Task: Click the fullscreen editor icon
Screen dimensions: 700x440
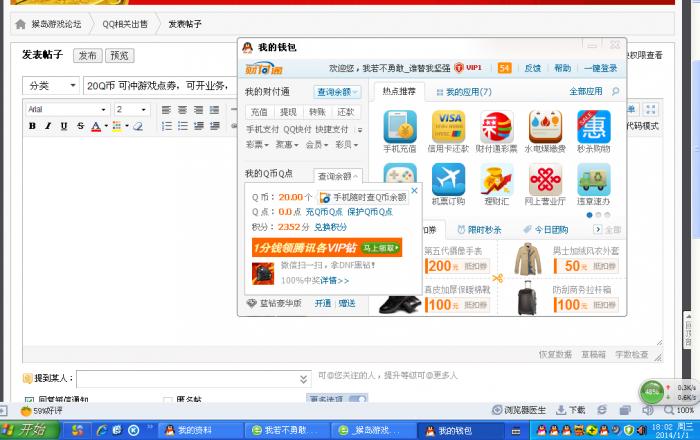Action: 650,109
